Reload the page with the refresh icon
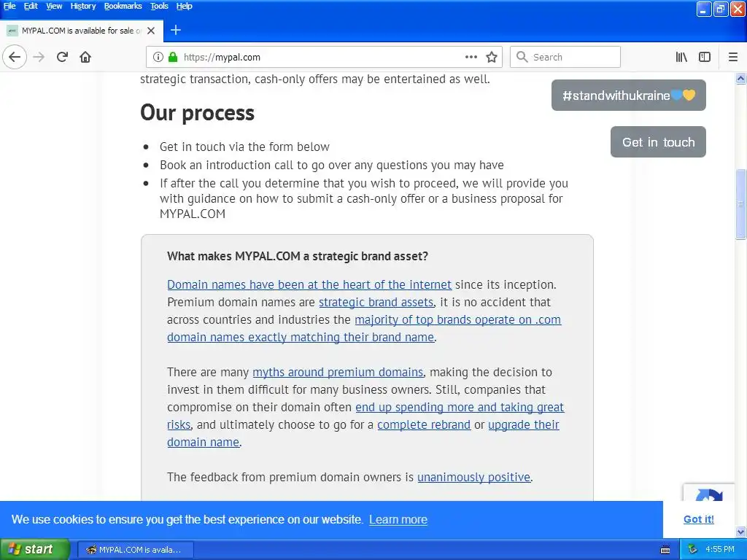The width and height of the screenshot is (747, 560). [62, 57]
